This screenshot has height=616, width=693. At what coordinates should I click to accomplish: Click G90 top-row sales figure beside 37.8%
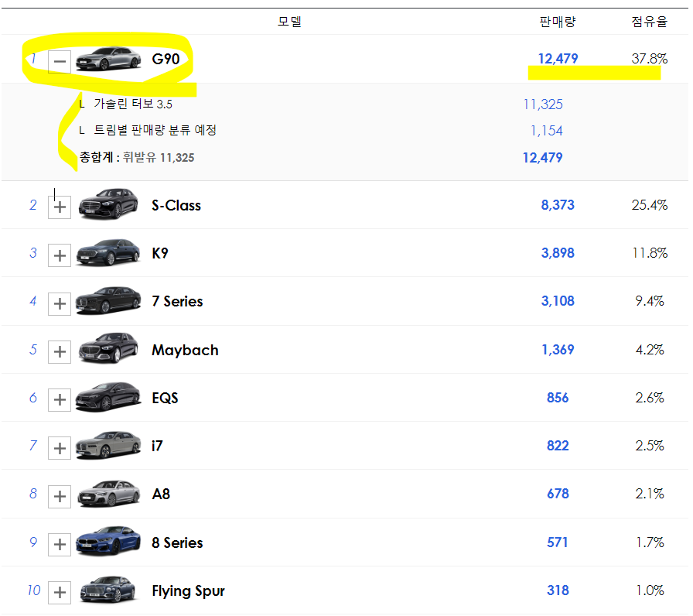pos(558,58)
